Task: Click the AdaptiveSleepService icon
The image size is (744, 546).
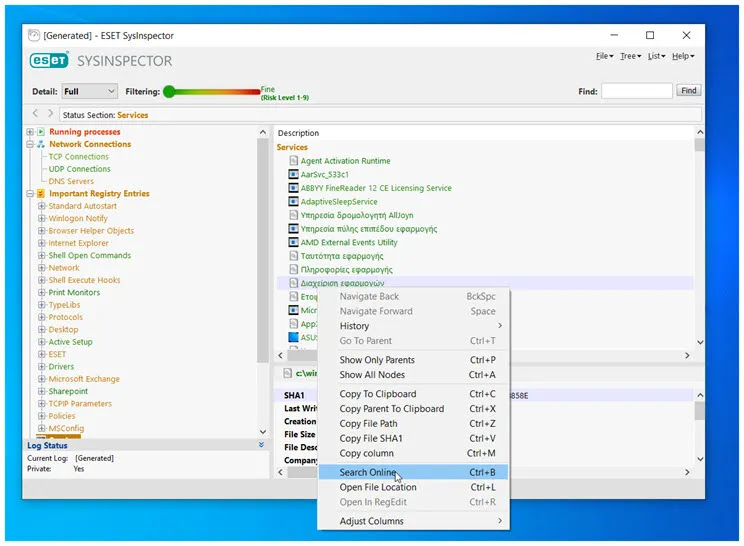Action: pos(294,202)
